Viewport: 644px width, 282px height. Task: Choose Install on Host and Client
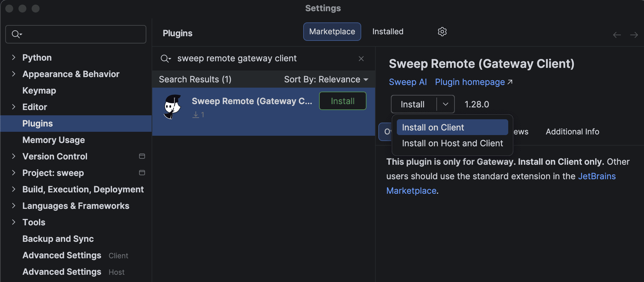pyautogui.click(x=452, y=143)
